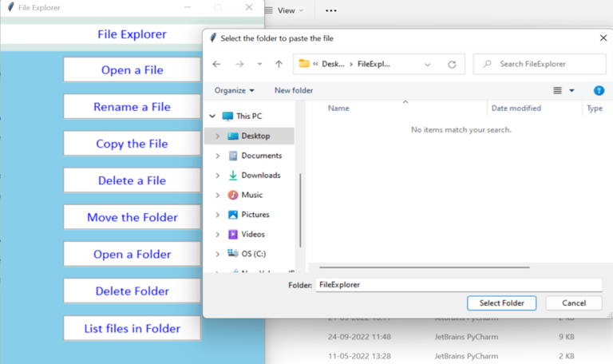Image resolution: width=613 pixels, height=364 pixels.
Task: Go back using the dialog's back arrow
Action: click(x=216, y=64)
